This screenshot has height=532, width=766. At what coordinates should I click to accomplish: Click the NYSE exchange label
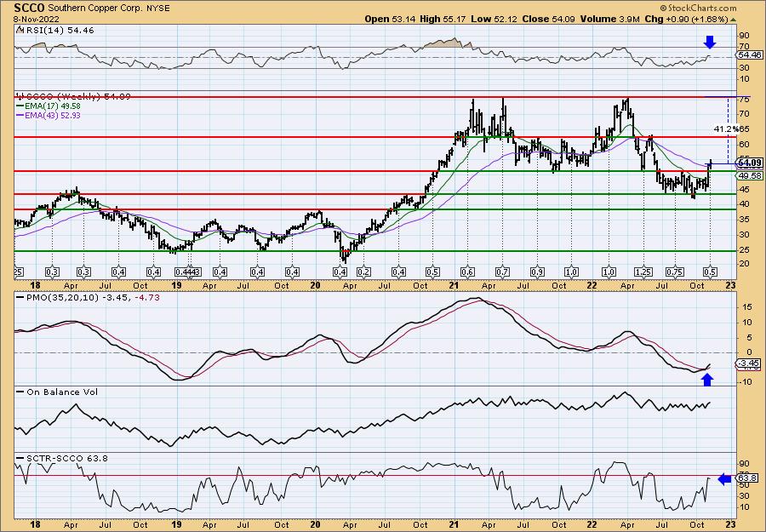157,9
